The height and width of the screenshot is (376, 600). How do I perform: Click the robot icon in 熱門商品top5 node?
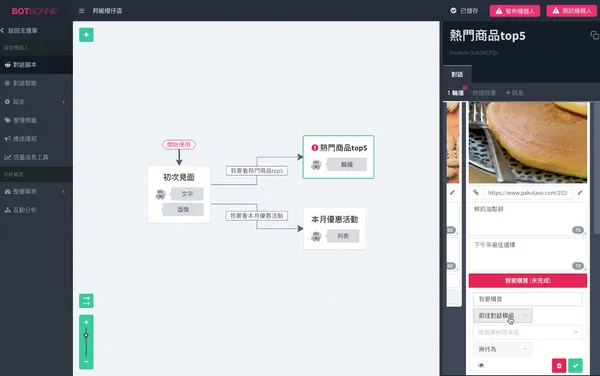click(316, 165)
